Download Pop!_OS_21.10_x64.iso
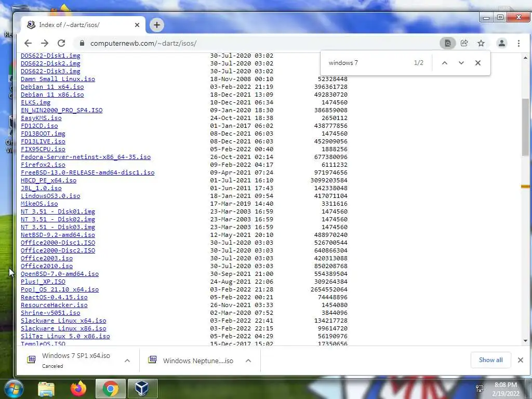 point(60,290)
